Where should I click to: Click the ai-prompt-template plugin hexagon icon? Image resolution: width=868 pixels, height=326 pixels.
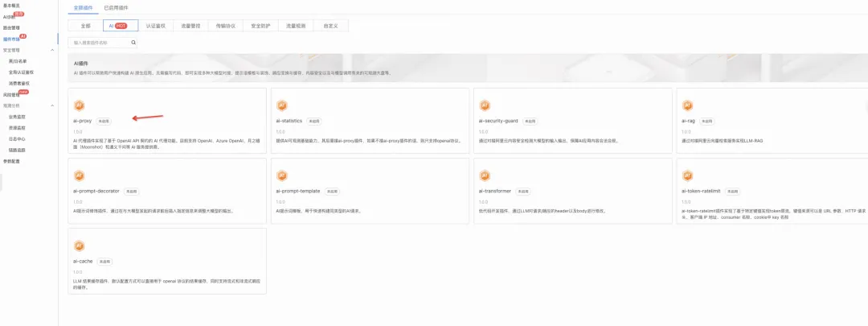[281, 175]
